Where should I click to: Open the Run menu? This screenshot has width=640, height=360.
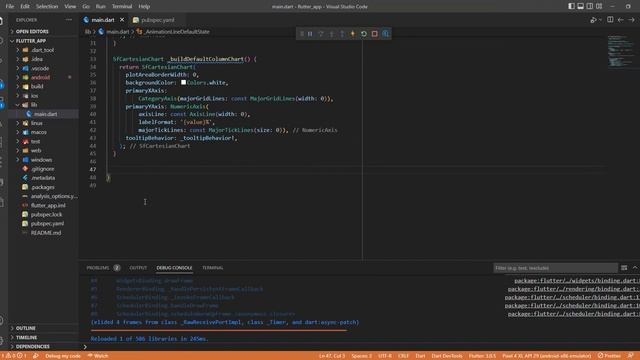[x=100, y=6]
